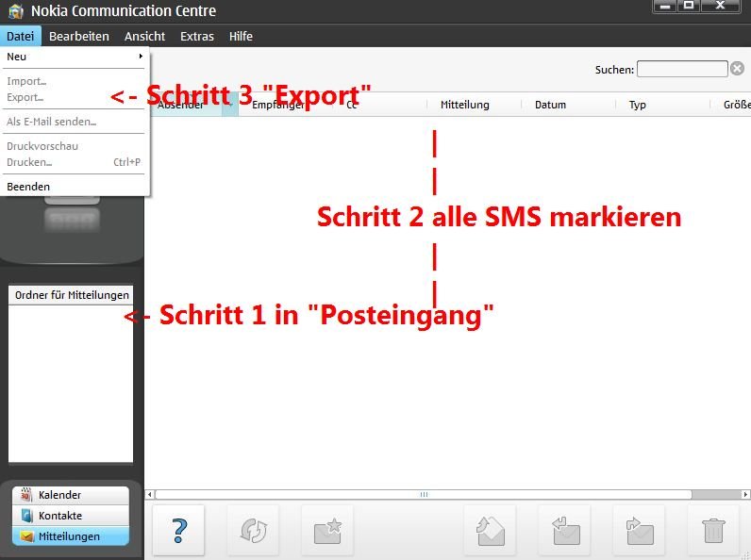Sort by the Typ column header

pyautogui.click(x=662, y=105)
